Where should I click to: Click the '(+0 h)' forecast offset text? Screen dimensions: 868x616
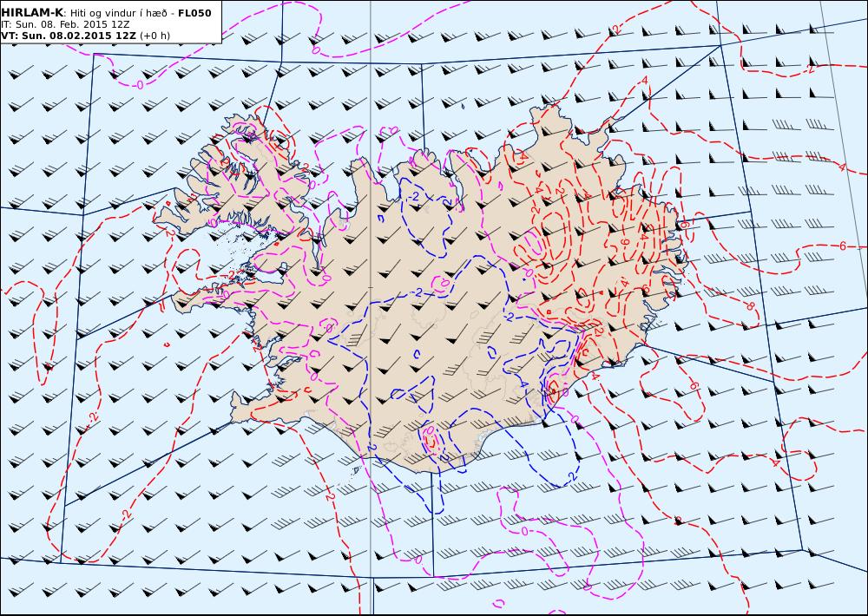tap(155, 36)
